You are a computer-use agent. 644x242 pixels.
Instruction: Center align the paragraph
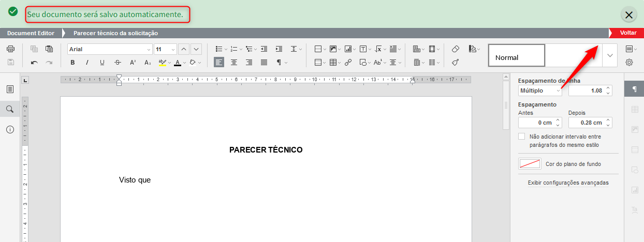tap(234, 63)
